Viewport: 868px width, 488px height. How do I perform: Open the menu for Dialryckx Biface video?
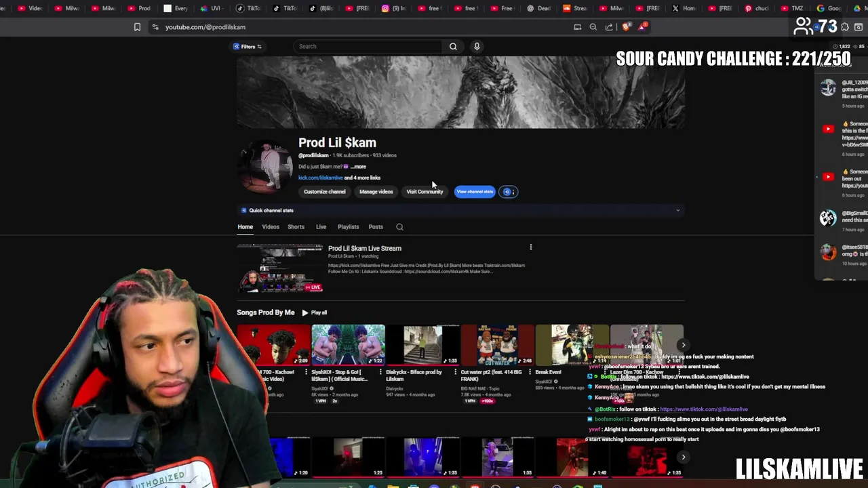(x=455, y=372)
